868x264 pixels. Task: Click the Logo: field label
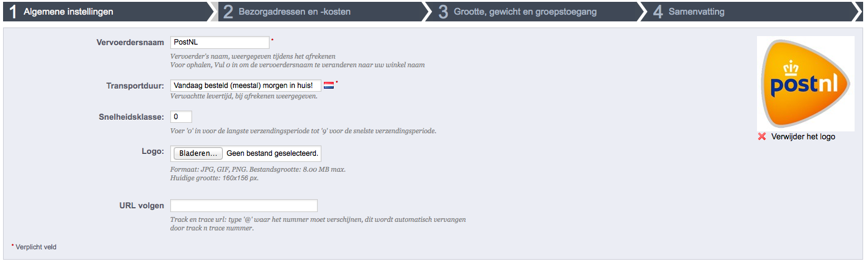point(152,150)
